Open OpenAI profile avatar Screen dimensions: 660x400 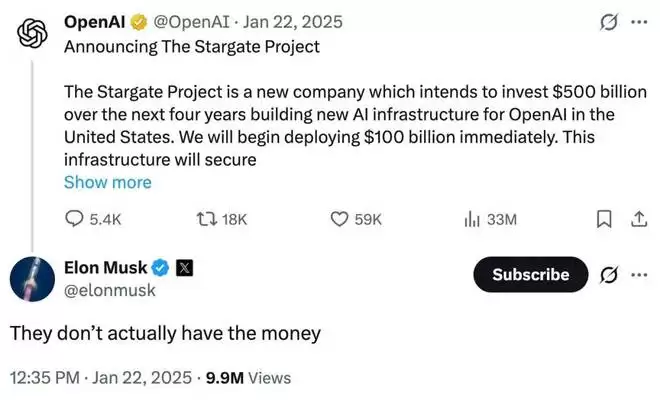pos(33,32)
